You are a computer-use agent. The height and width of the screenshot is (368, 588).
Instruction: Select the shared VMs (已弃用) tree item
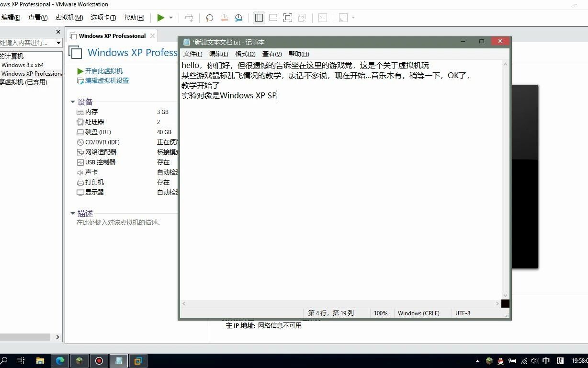tap(23, 82)
